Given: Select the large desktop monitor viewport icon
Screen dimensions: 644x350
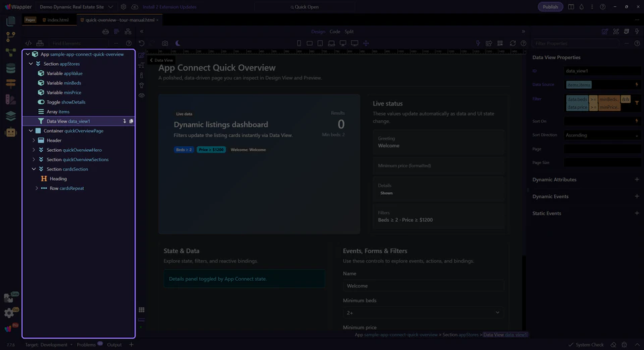Looking at the screenshot, I should (x=354, y=43).
